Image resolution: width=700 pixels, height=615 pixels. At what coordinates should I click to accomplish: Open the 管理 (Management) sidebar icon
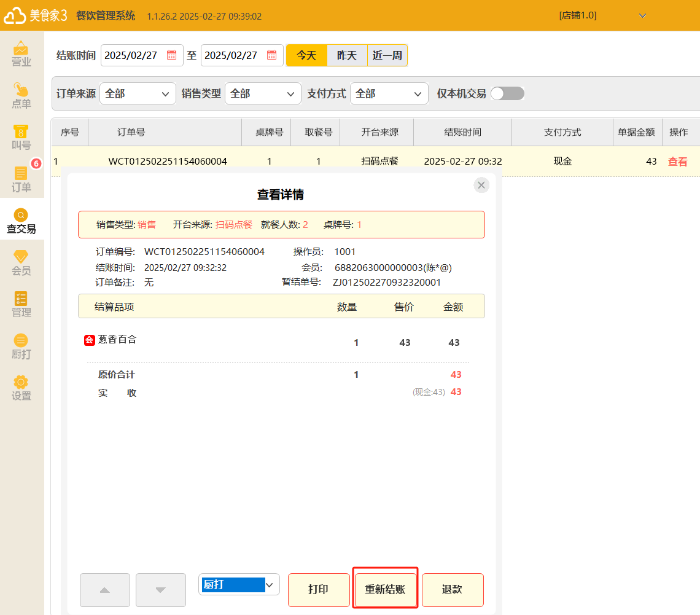(21, 304)
